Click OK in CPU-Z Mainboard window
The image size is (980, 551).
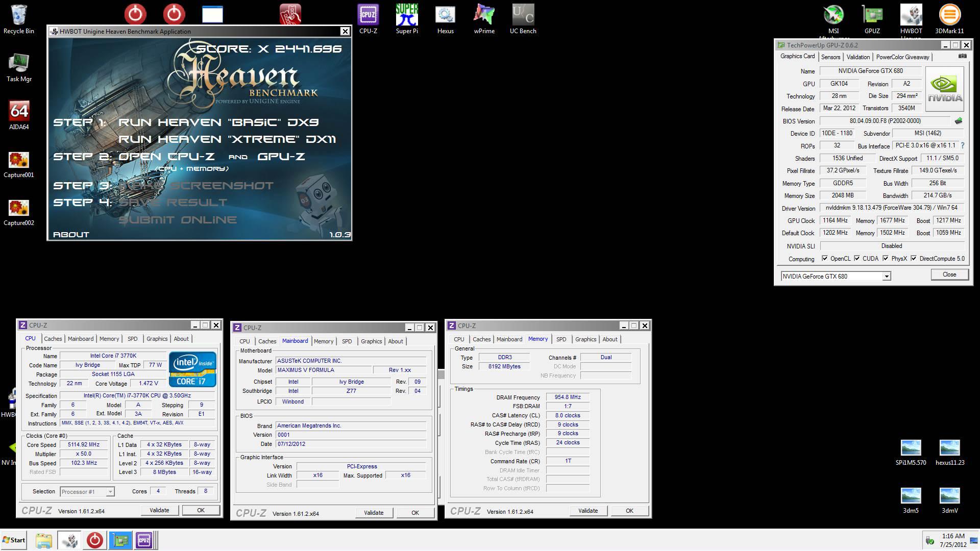coord(415,513)
